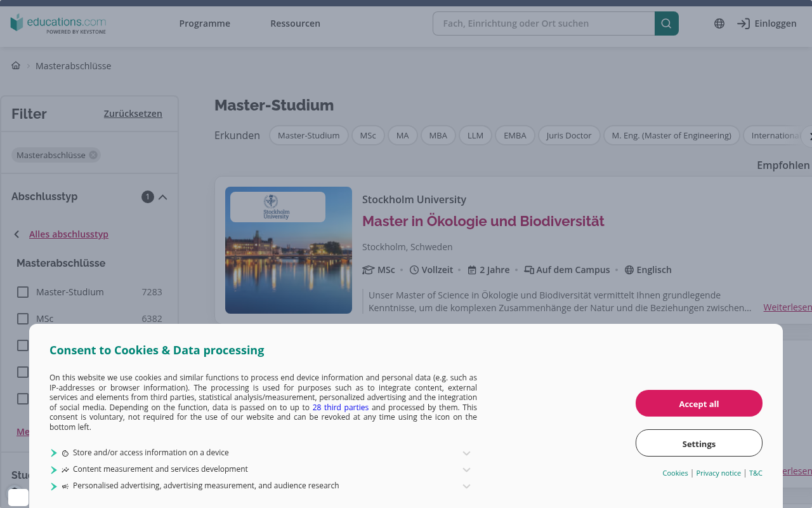Select the MA explore chip
The image size is (812, 508).
[x=403, y=135]
